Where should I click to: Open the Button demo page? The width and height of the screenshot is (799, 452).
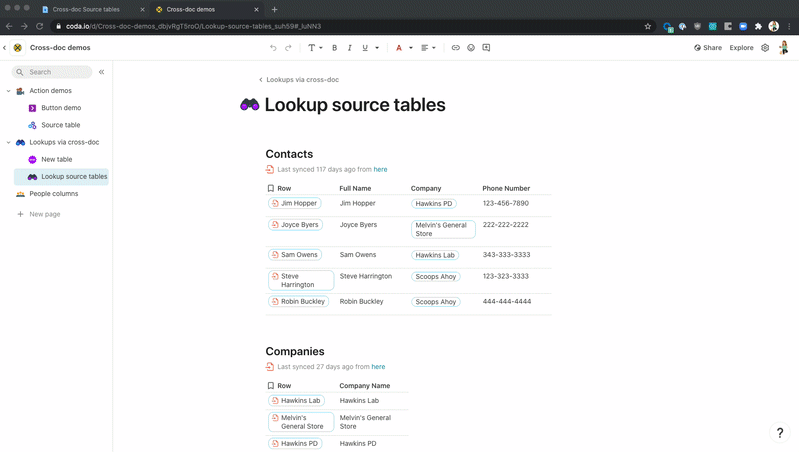pos(61,108)
